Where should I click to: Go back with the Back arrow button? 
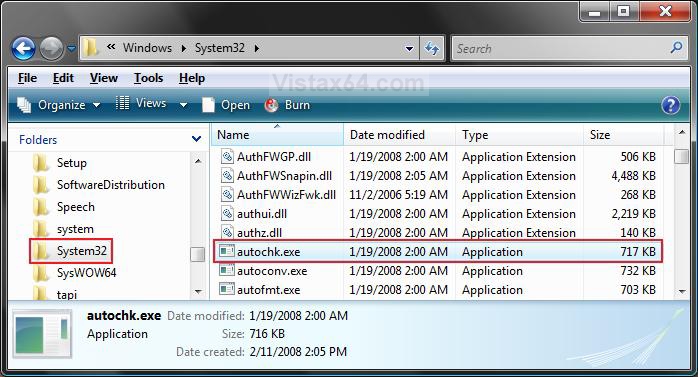(23, 48)
